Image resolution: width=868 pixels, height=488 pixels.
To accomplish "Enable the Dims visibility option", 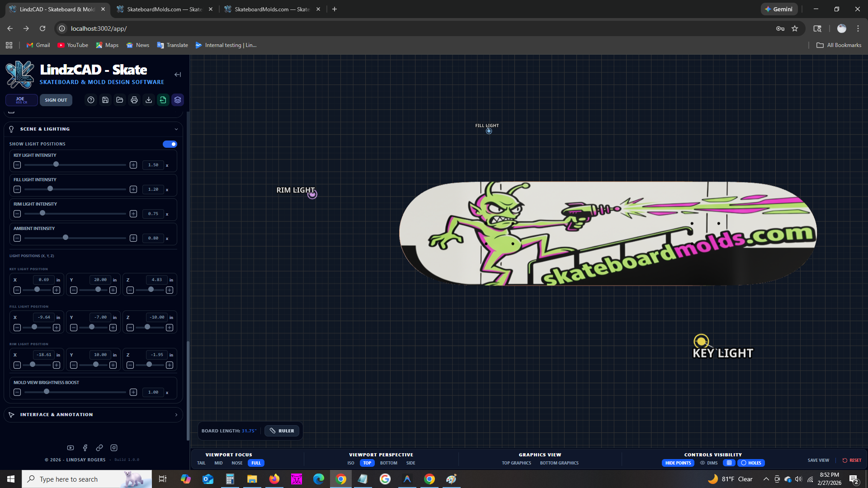I will click(x=709, y=463).
